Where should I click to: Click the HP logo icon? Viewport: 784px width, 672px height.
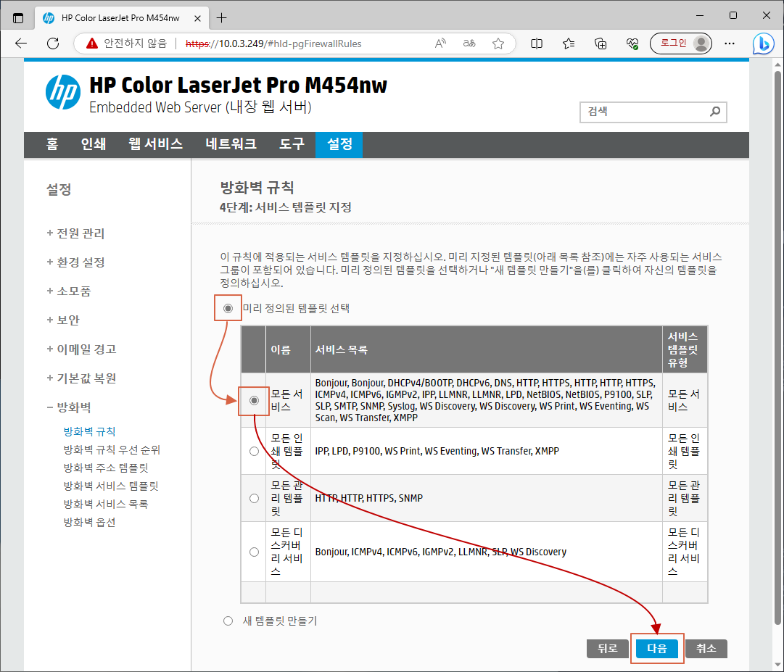(63, 93)
